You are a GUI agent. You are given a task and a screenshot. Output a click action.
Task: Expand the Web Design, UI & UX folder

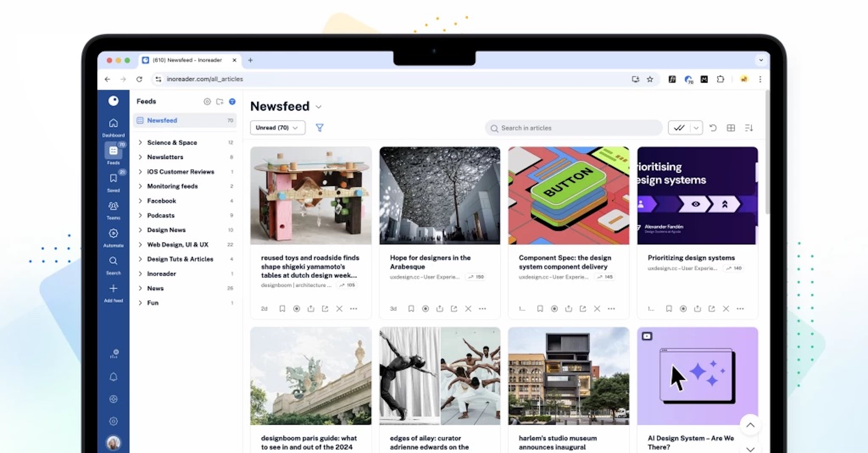click(x=140, y=244)
